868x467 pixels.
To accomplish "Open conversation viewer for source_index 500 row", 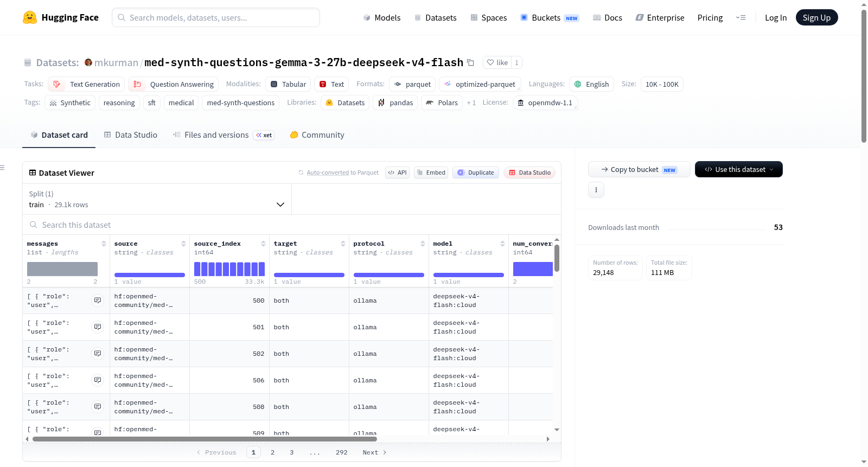I will tap(98, 300).
